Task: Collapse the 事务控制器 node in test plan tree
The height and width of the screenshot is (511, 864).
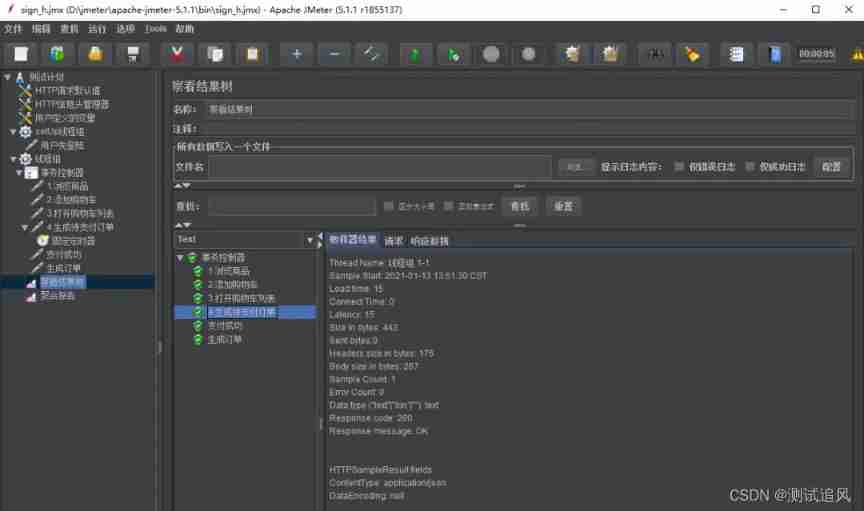Action: [x=19, y=173]
